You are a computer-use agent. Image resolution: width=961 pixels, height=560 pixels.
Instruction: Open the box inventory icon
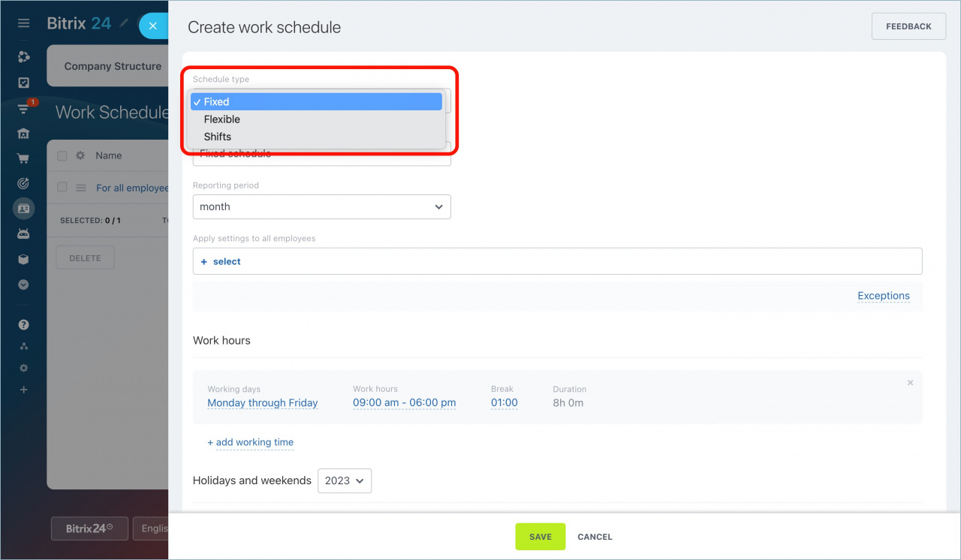(23, 259)
